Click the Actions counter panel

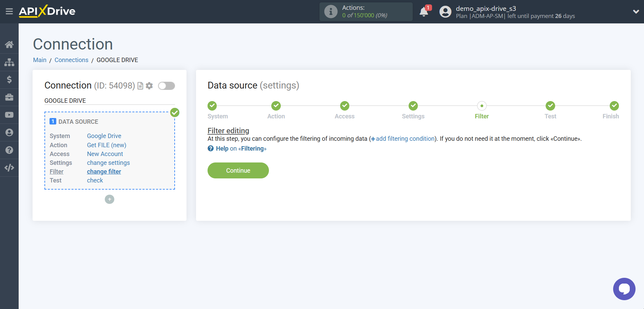366,12
